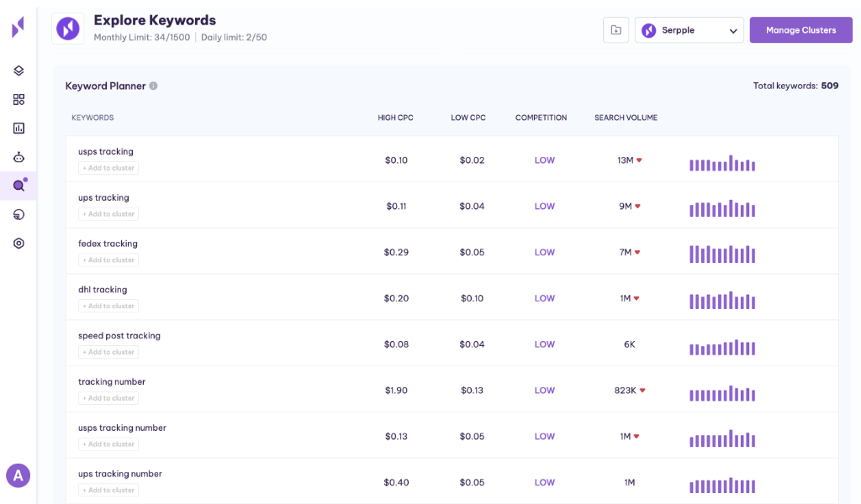Click the trend bar chart for dhl tracking

[722, 301]
